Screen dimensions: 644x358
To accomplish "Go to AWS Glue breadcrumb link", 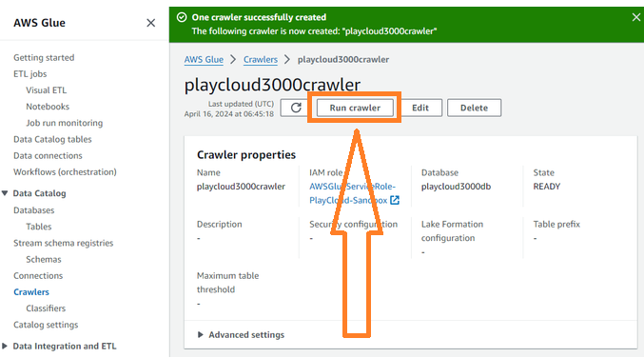I will tap(204, 60).
